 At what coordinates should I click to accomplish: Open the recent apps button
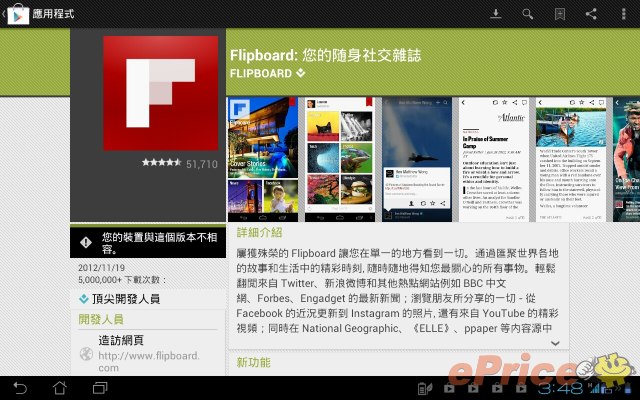100,387
